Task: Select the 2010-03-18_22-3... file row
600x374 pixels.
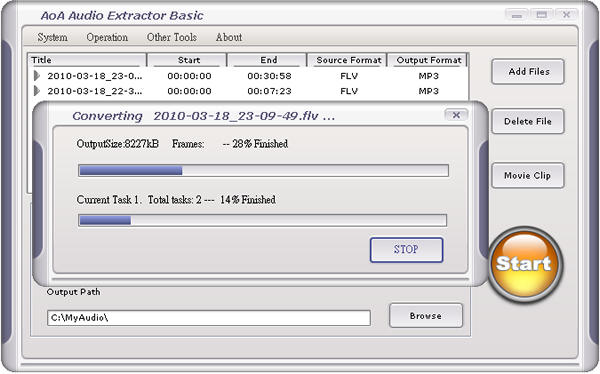Action: pos(248,91)
